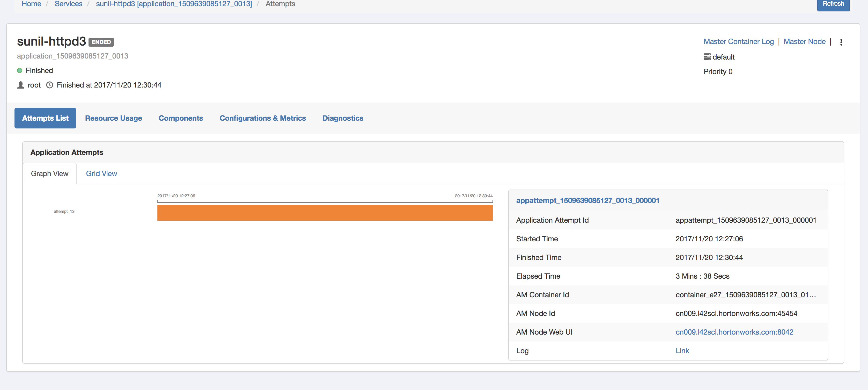Switch to Grid View of attempts
The image size is (868, 390).
pyautogui.click(x=101, y=173)
